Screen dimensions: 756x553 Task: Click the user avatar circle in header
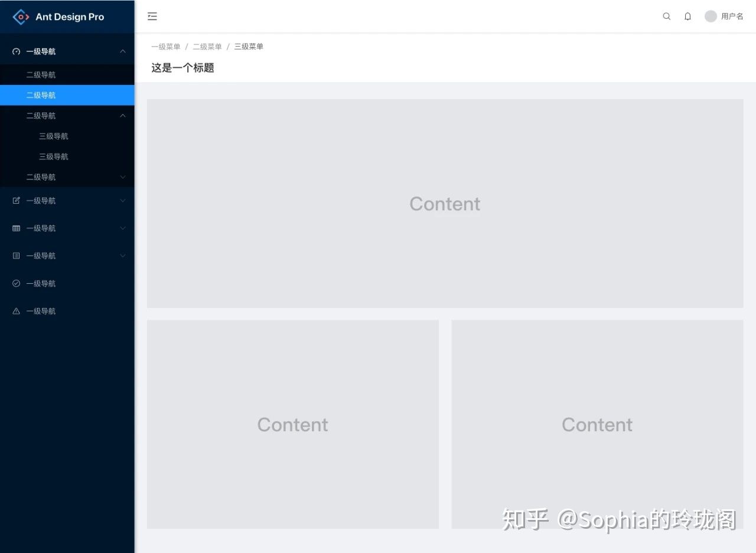coord(710,16)
